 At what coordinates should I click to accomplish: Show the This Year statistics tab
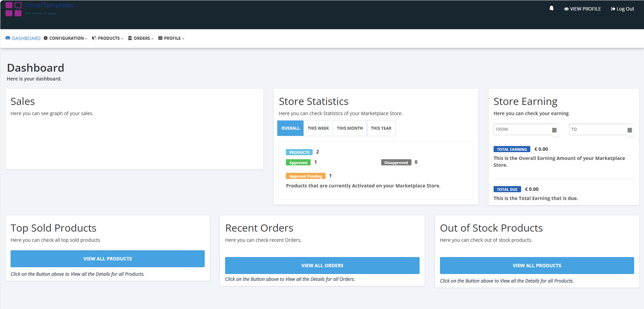pyautogui.click(x=381, y=128)
